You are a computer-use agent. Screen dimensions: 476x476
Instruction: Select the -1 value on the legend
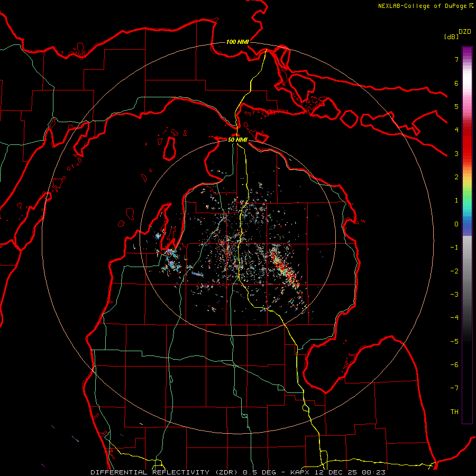click(x=454, y=248)
